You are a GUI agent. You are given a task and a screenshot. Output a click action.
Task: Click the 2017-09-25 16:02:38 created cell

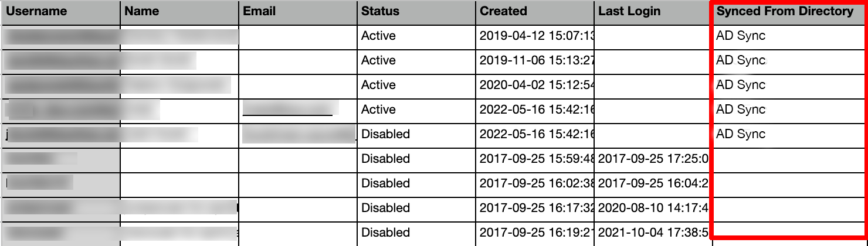pos(536,184)
